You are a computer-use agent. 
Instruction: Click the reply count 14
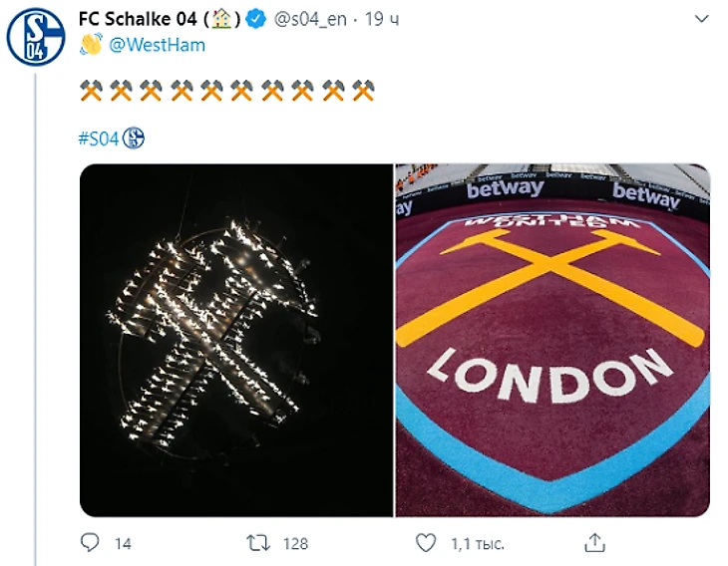(123, 544)
